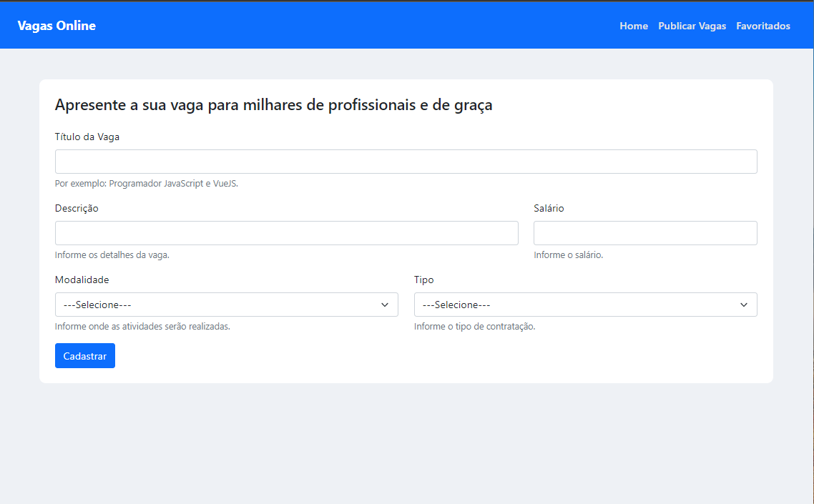Navigate home via the Vagas Online title
Screen dimensions: 814x504
point(57,25)
